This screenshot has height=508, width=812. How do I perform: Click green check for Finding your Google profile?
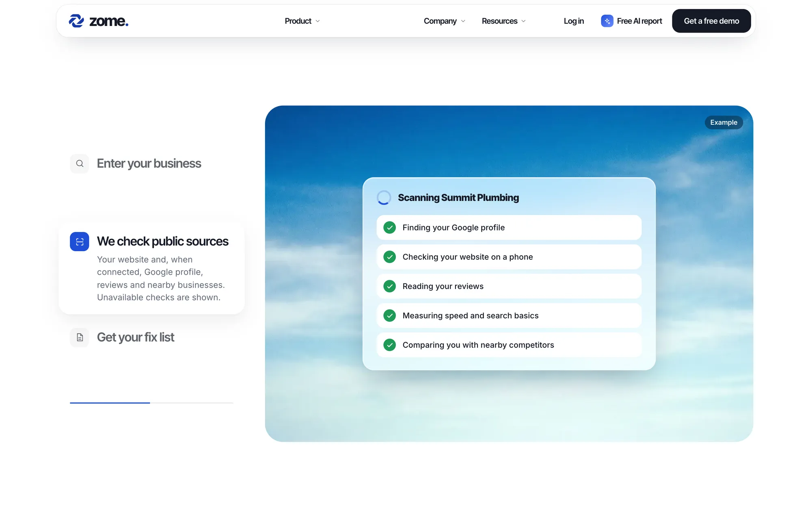point(390,228)
